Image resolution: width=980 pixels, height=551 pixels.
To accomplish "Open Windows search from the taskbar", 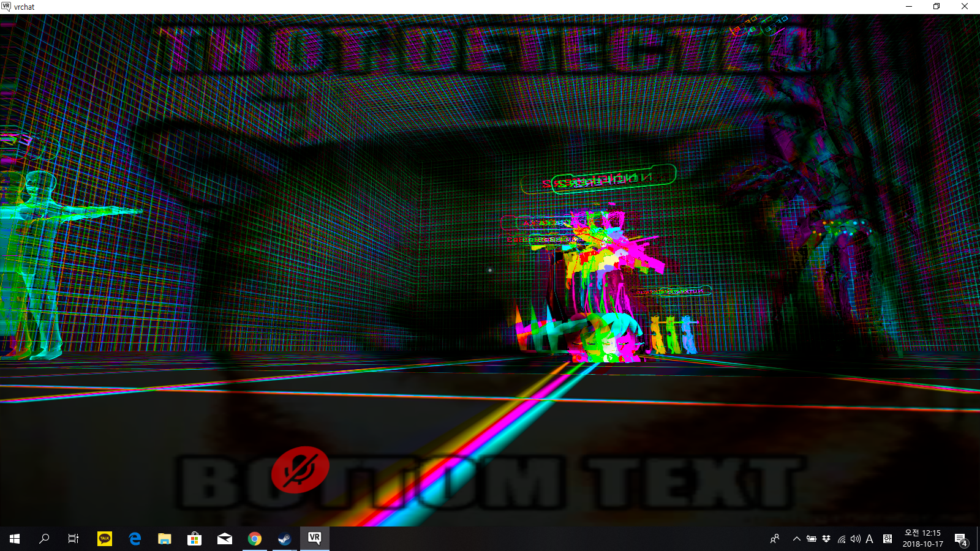I will 44,539.
